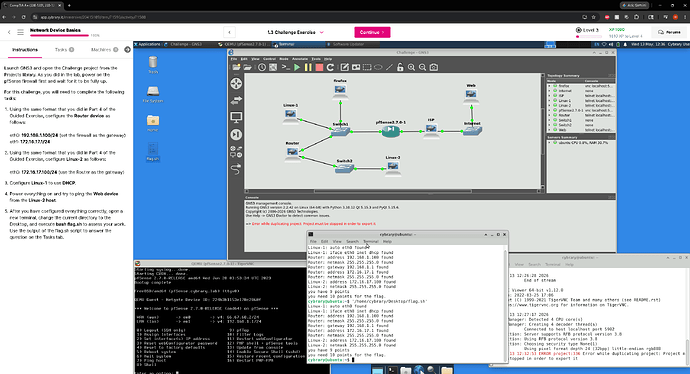Viewport: 690px width, 374px height.
Task: Select Switch2 device on canvas
Action: point(344,169)
